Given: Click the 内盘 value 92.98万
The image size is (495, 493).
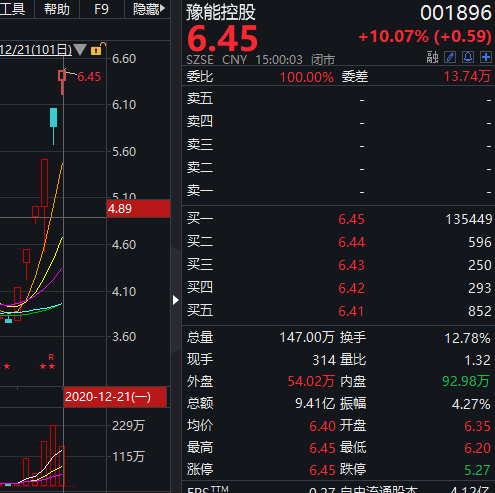Looking at the screenshot, I should click(x=466, y=381).
